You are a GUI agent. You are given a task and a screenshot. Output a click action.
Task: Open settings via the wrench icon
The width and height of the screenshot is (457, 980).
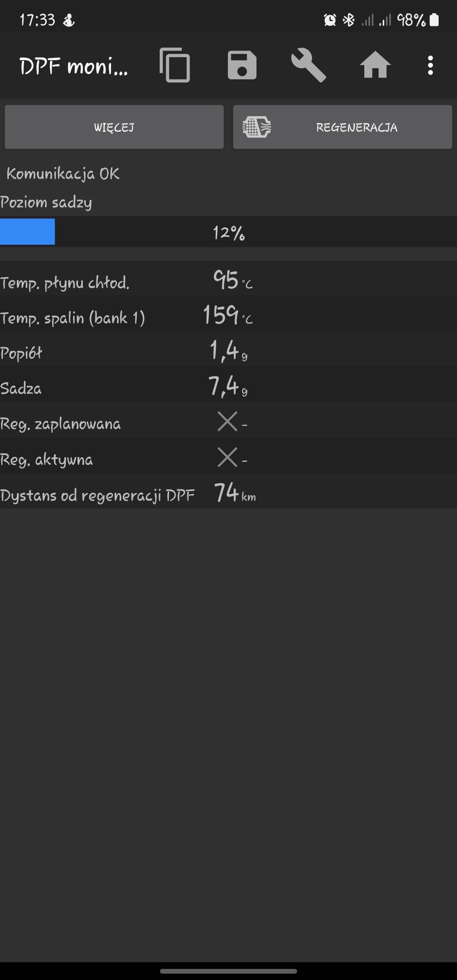point(308,65)
